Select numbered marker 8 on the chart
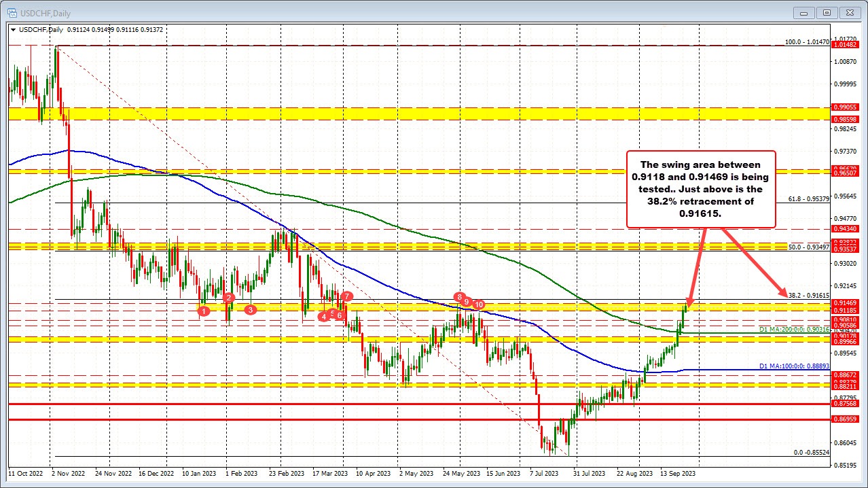 [x=458, y=296]
